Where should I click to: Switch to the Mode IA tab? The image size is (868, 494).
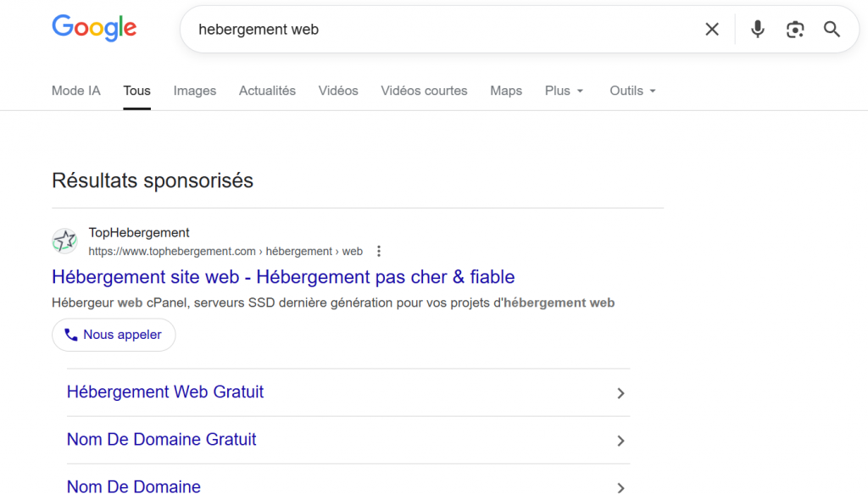[x=75, y=91]
